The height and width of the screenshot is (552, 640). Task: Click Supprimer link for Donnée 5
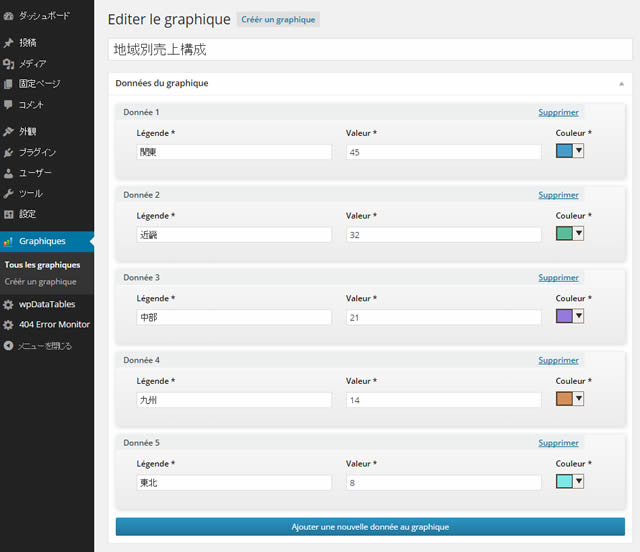click(x=558, y=443)
